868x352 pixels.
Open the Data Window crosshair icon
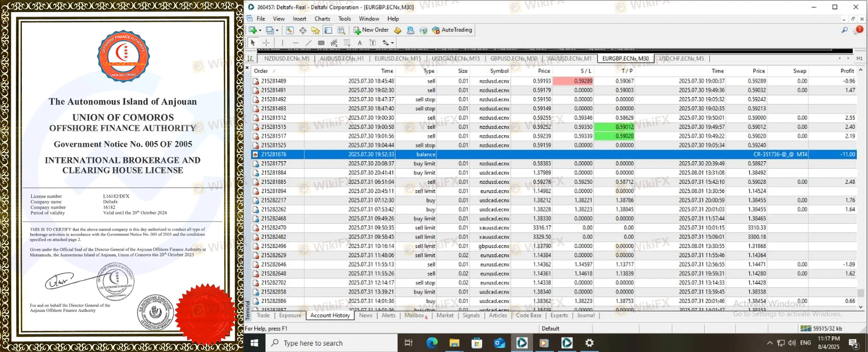click(x=303, y=30)
